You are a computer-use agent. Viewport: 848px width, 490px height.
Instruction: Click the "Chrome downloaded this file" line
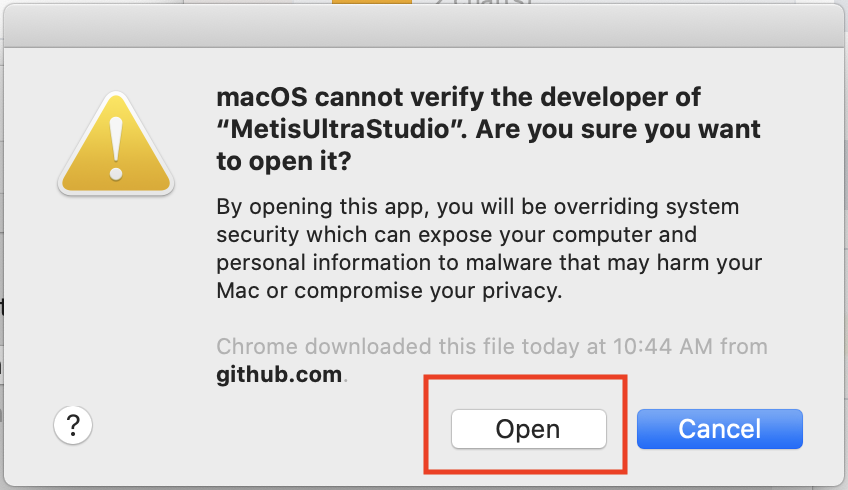[492, 346]
